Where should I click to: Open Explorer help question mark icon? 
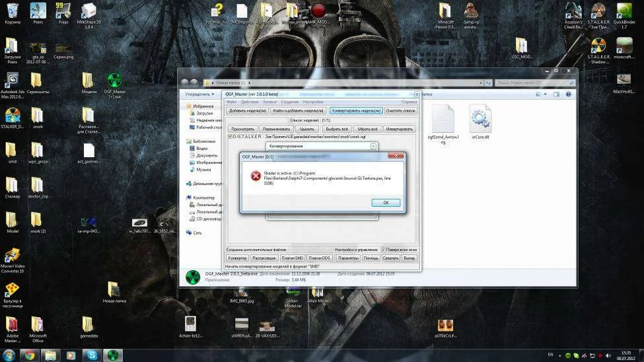point(569,94)
